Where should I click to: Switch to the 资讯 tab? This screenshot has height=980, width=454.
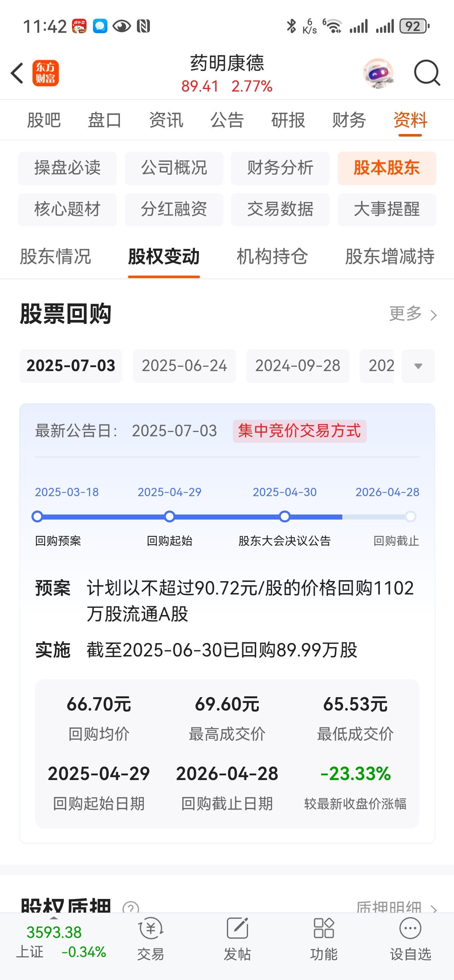tap(166, 120)
